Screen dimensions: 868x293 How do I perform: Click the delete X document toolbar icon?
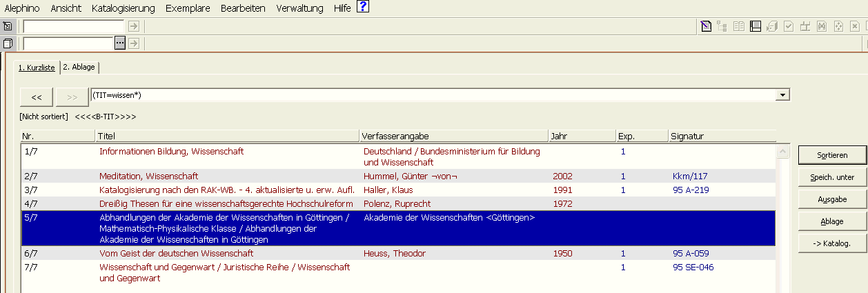[855, 26]
